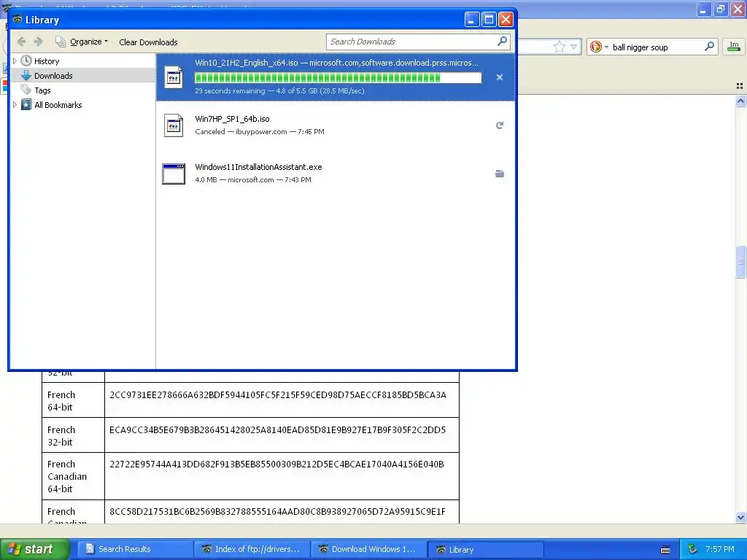This screenshot has height=560, width=747.
Task: Open the Windows Start menu
Action: pyautogui.click(x=34, y=549)
